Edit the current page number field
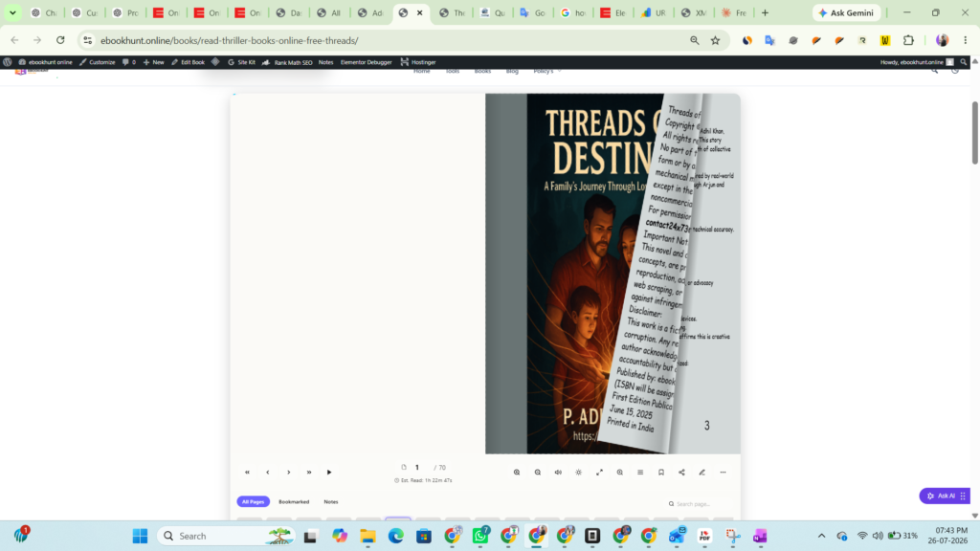 pos(417,467)
